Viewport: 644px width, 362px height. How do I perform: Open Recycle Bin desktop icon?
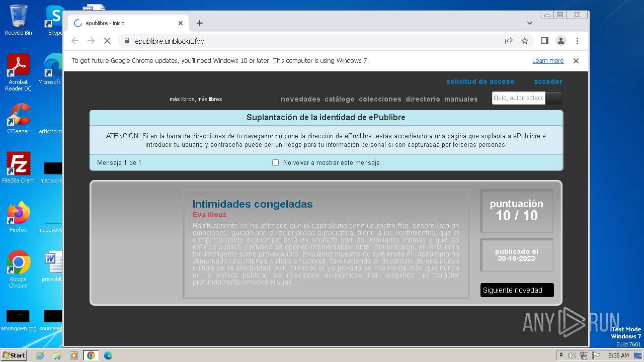tap(18, 20)
